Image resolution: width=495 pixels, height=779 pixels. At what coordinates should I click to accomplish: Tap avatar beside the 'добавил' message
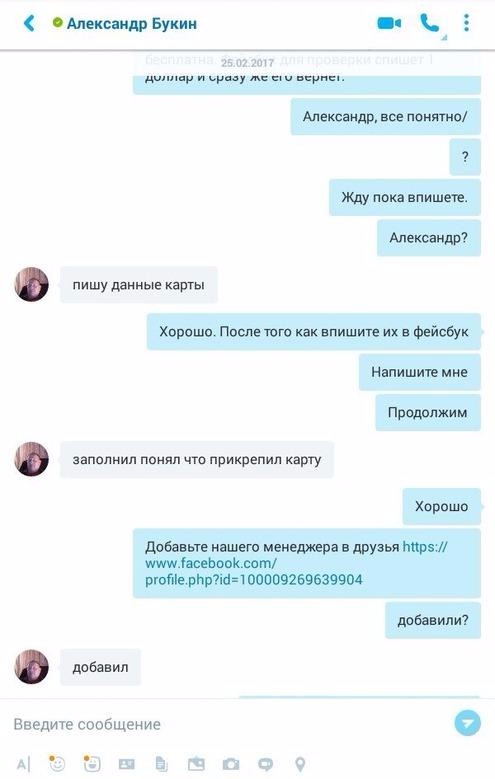(32, 667)
